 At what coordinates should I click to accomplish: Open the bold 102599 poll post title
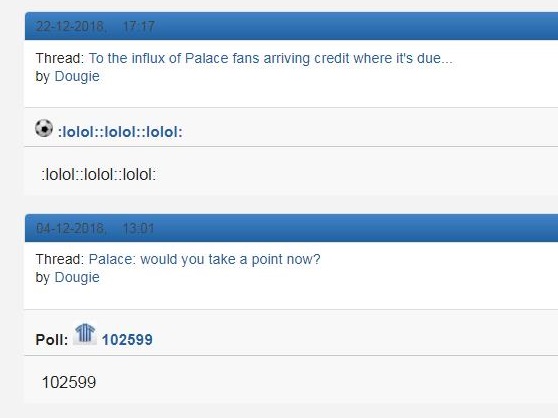(127, 340)
